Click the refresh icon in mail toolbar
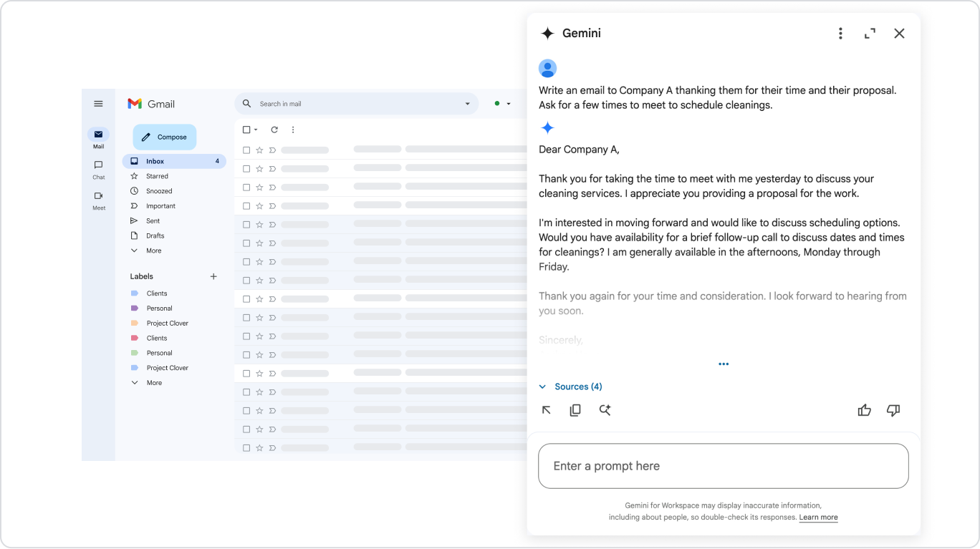 (x=274, y=130)
